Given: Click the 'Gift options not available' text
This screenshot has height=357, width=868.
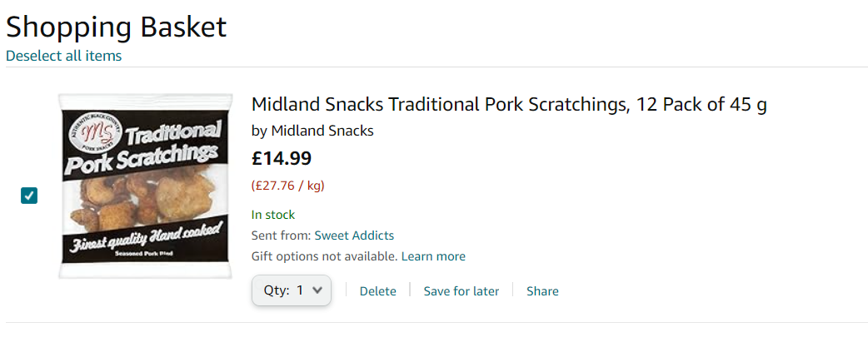Looking at the screenshot, I should click(324, 256).
